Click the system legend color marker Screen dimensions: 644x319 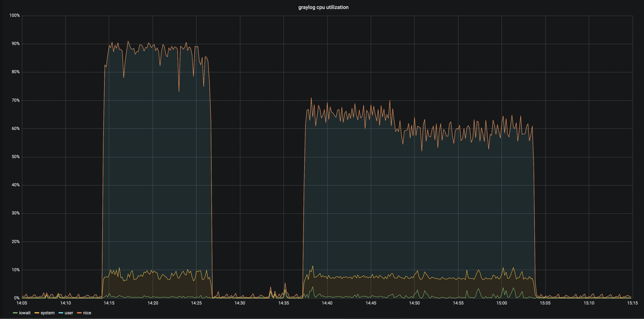(37, 313)
